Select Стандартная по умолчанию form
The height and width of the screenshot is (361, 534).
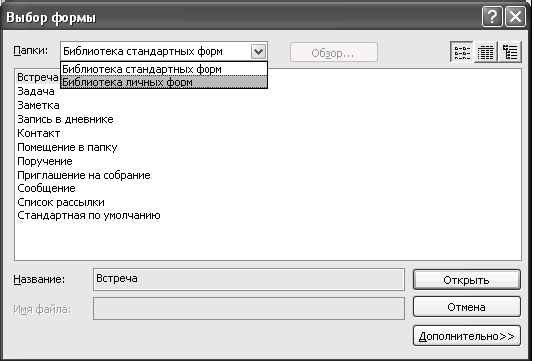tap(89, 216)
